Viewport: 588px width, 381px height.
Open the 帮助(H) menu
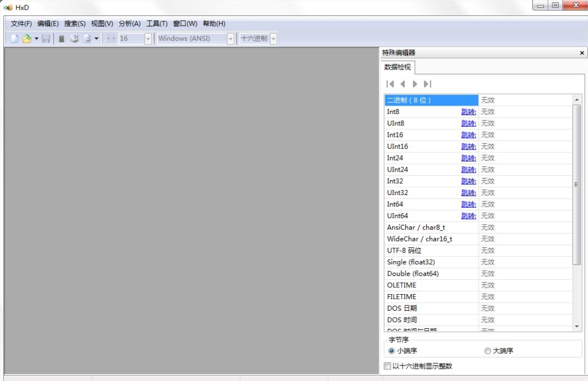click(214, 23)
